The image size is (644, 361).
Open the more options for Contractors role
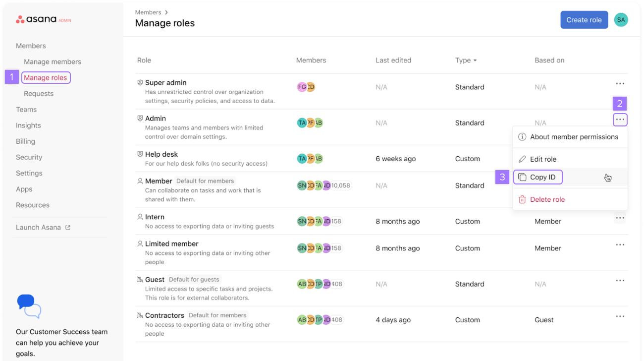click(x=620, y=316)
